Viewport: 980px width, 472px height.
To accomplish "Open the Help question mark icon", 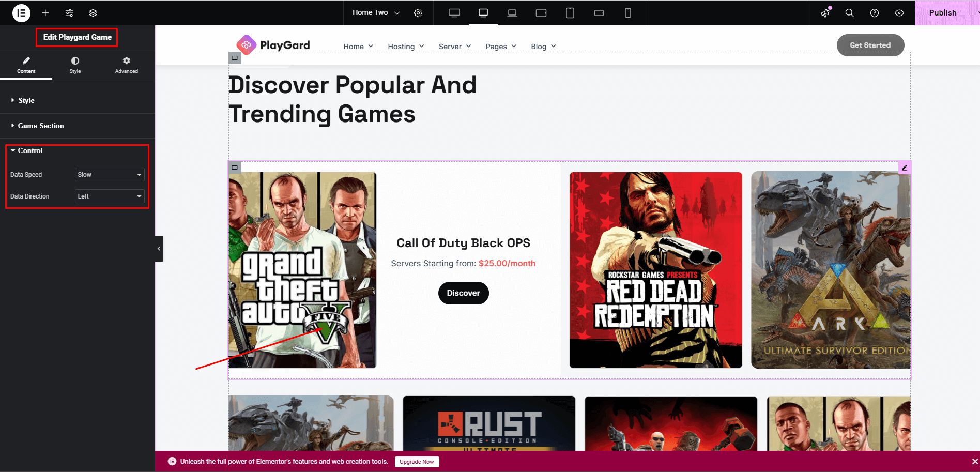I will pos(875,13).
